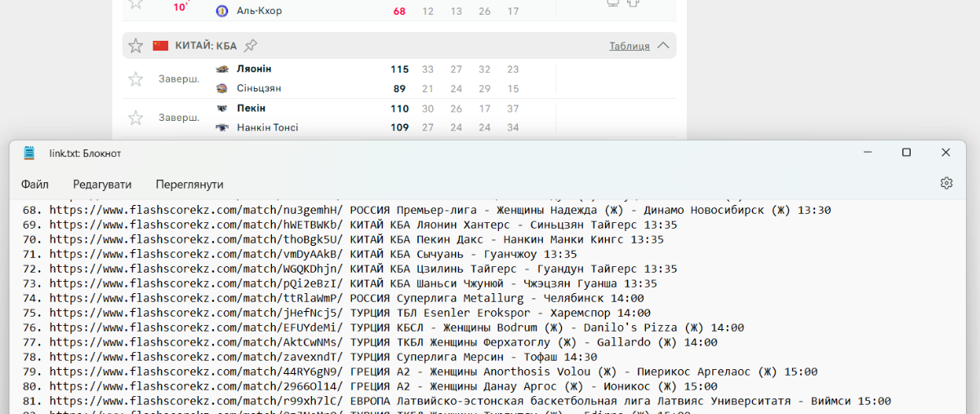Click line 68 with match/nu3gemhH URL

point(427,210)
